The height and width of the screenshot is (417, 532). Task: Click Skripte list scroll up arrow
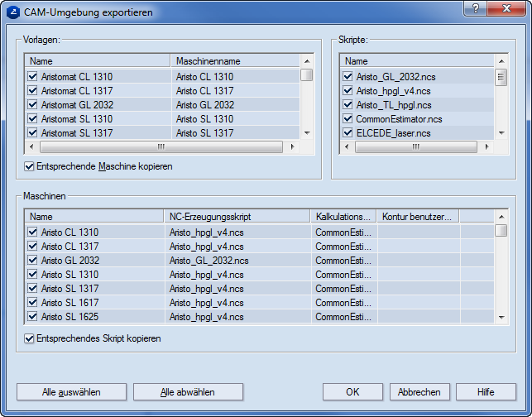pos(501,61)
